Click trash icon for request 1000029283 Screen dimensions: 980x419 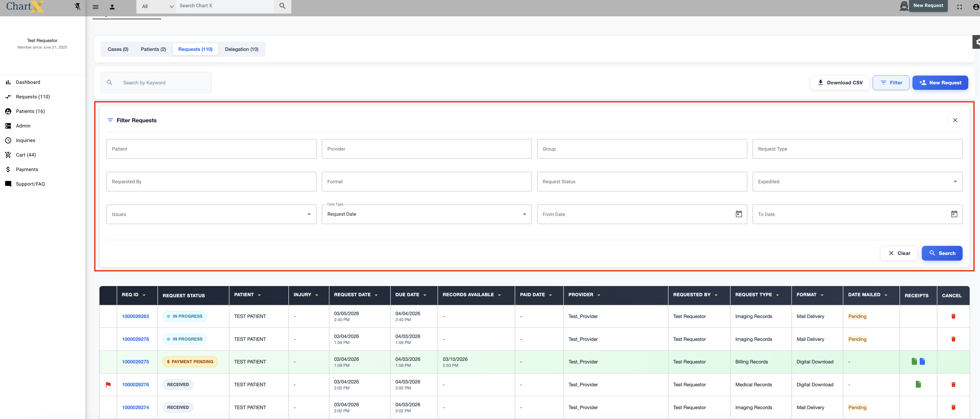[953, 316]
